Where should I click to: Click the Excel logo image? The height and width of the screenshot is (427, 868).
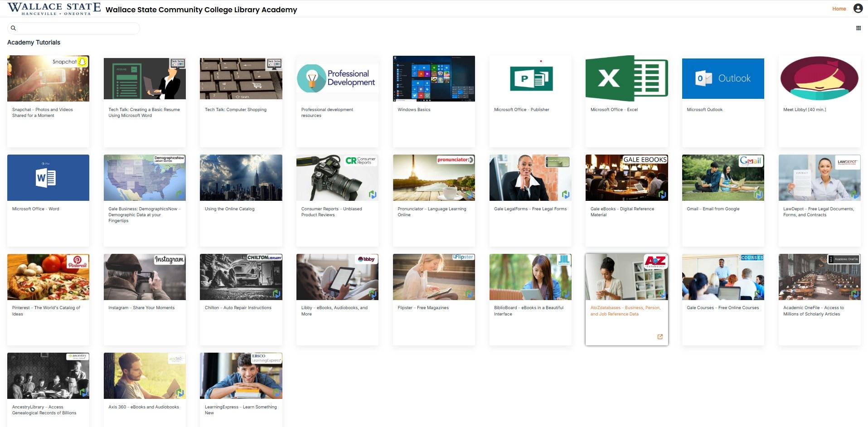tap(627, 78)
